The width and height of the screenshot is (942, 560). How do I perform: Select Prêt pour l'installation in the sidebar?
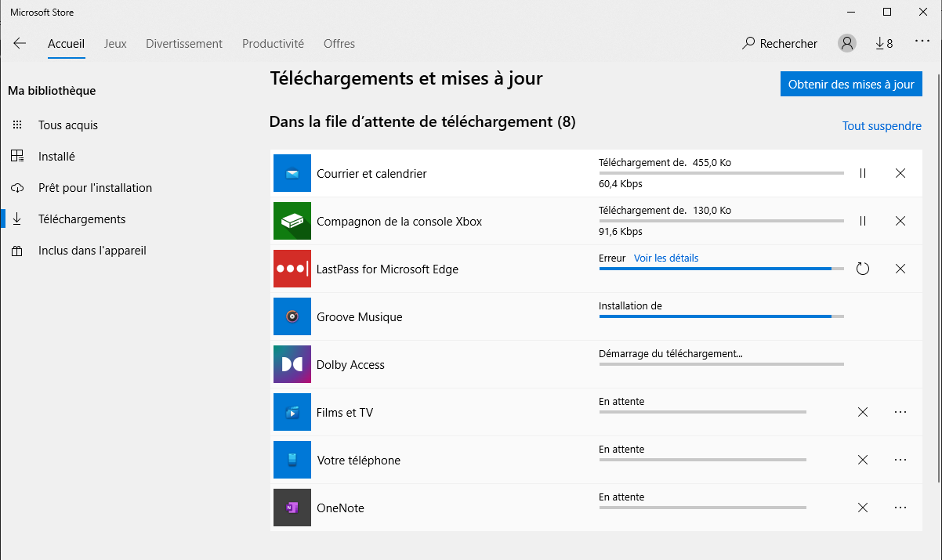[x=95, y=188]
